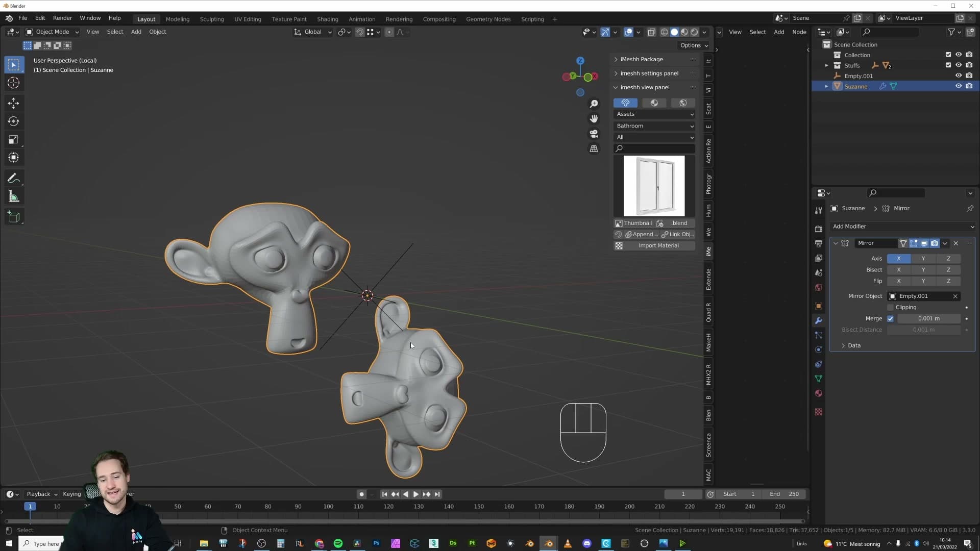Viewport: 980px width, 551px height.
Task: Click the current frame number field
Action: click(x=683, y=494)
